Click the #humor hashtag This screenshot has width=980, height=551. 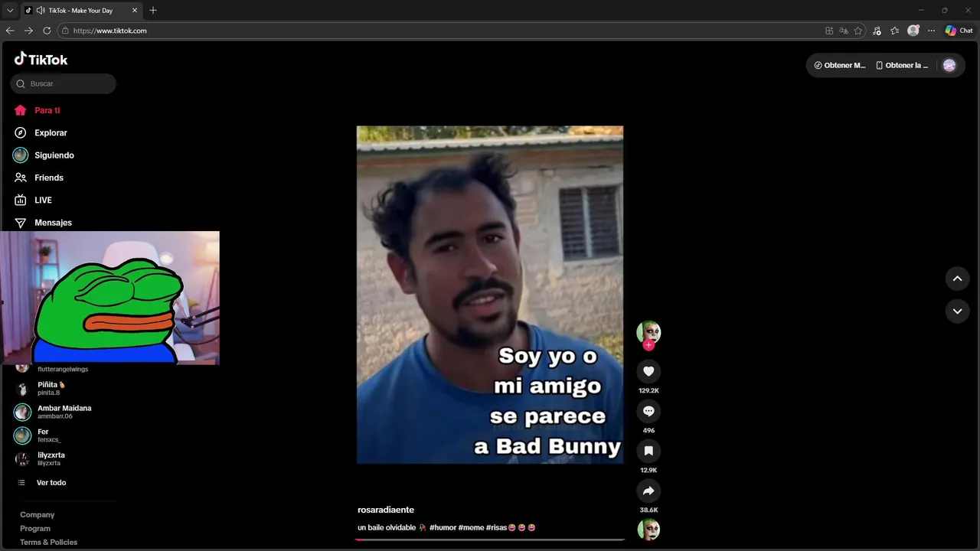click(443, 527)
